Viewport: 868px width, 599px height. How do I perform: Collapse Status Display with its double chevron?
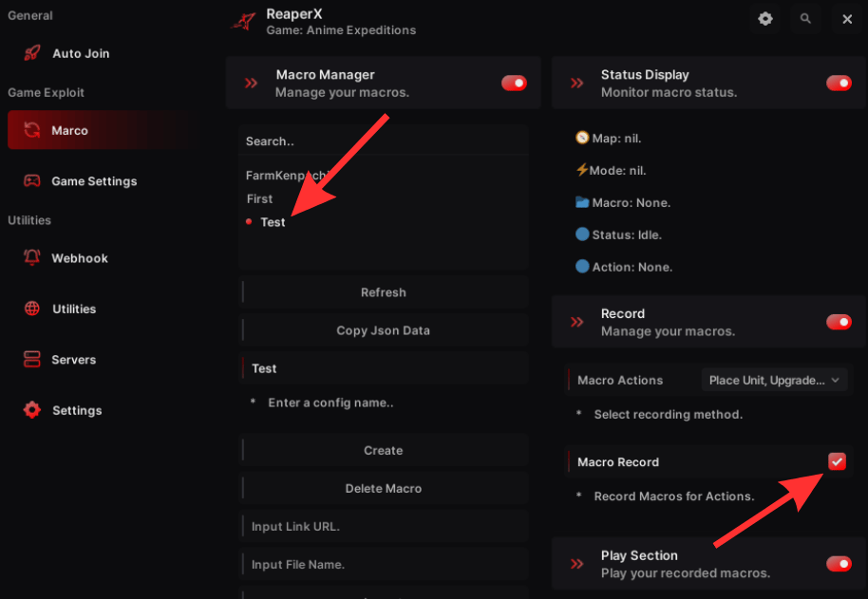click(x=576, y=83)
